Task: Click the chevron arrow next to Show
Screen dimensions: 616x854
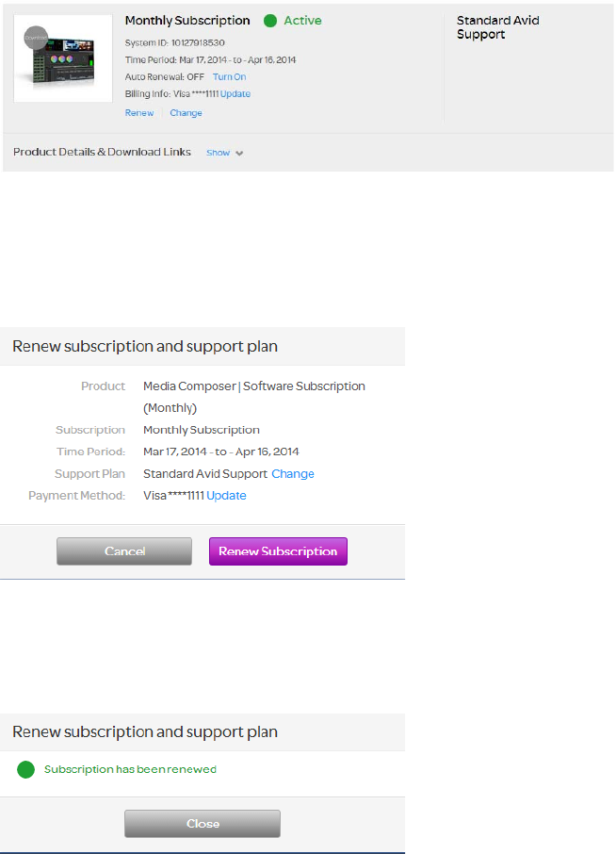Action: (x=239, y=154)
